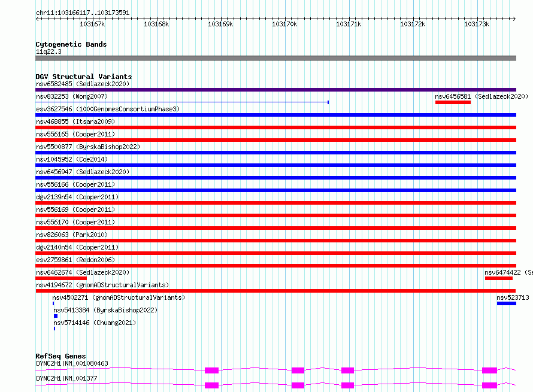Open nsv523713 variant label

tap(513, 297)
